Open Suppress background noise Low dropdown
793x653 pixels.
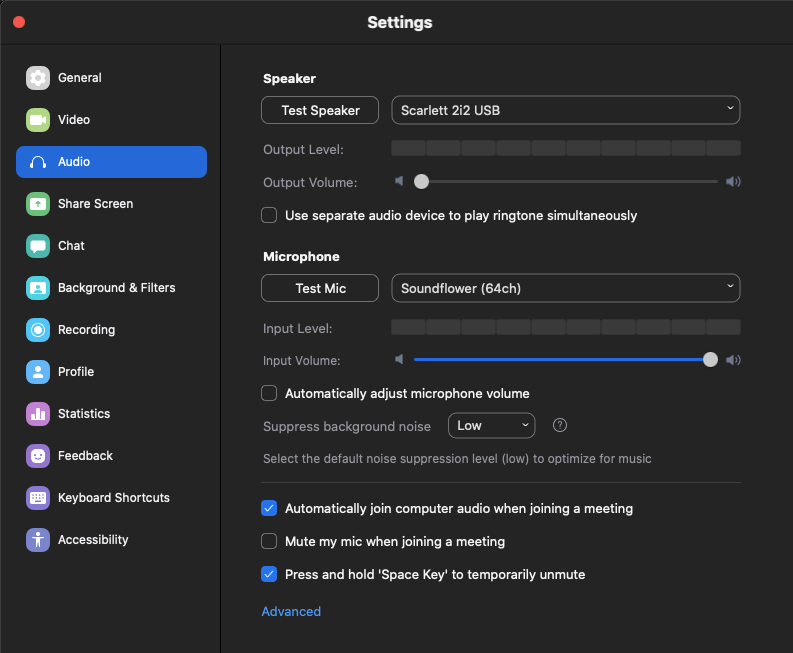click(491, 425)
